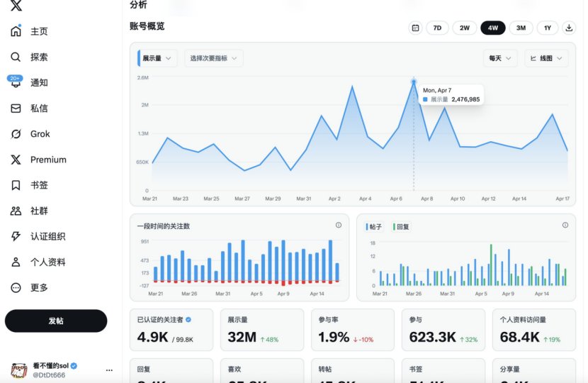Open the 参与率 1.9% card

click(x=353, y=330)
